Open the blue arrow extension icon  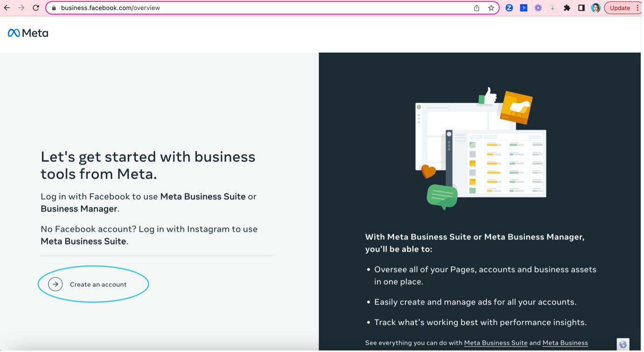point(523,8)
